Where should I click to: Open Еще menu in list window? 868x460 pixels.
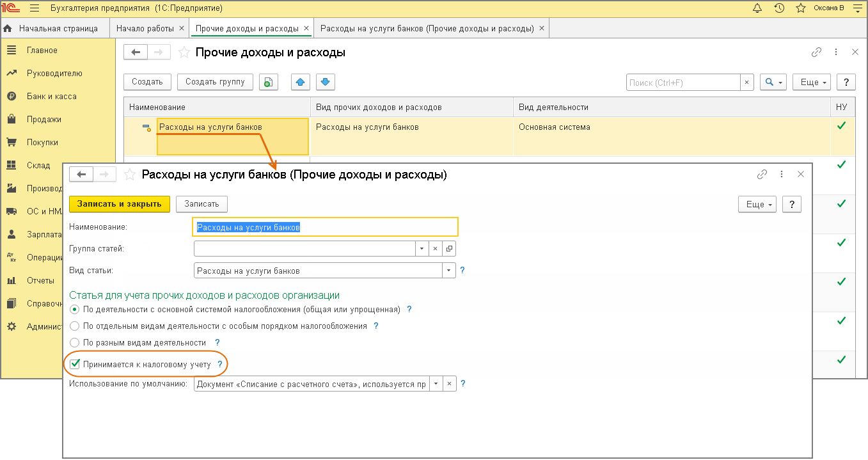[812, 83]
